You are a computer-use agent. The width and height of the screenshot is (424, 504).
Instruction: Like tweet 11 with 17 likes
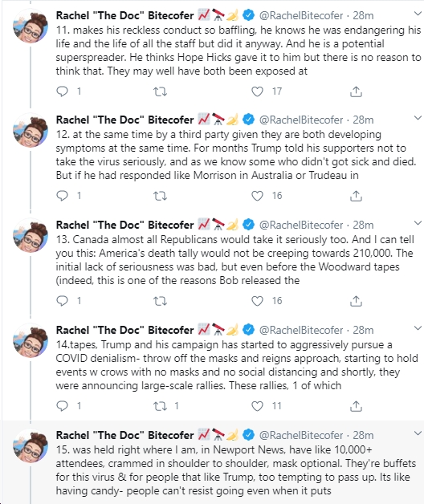257,91
